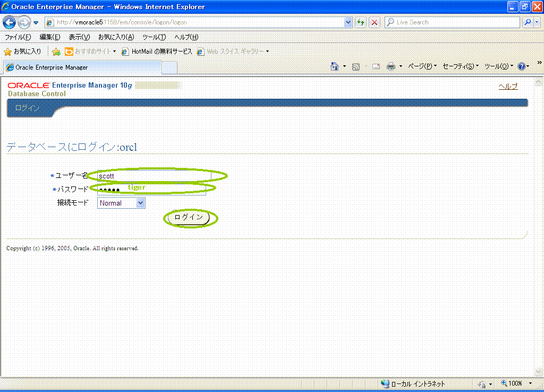Expand the Home icon dropdown arrow

(x=344, y=66)
